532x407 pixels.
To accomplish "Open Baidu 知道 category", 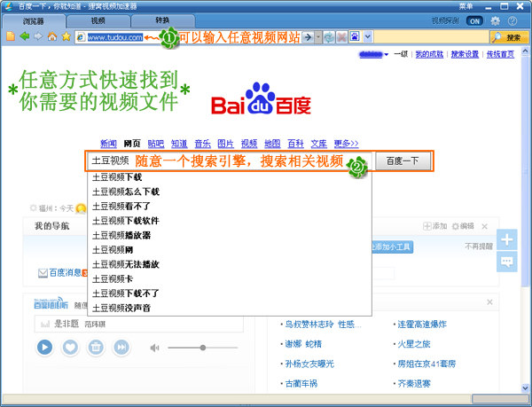I will [x=179, y=144].
